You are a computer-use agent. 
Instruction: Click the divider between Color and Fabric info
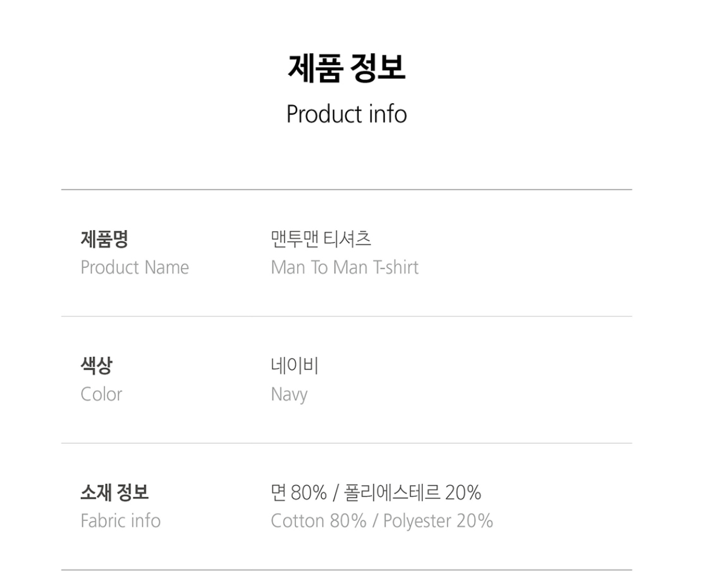point(346,443)
